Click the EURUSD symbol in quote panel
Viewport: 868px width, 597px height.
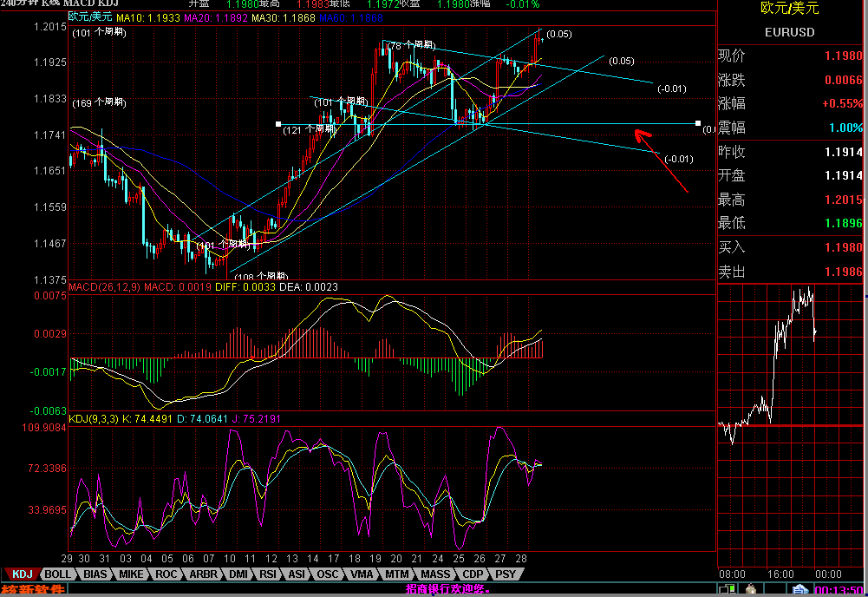[789, 32]
